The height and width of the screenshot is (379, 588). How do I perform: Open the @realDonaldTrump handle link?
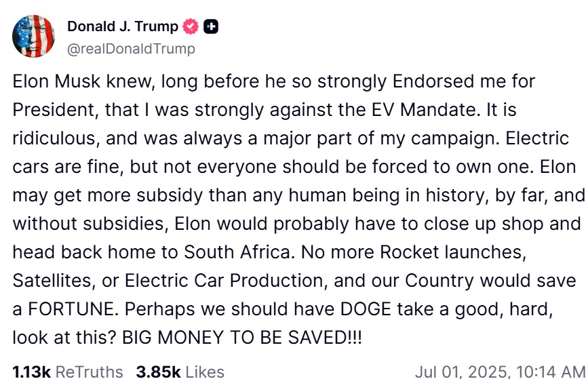pyautogui.click(x=131, y=48)
